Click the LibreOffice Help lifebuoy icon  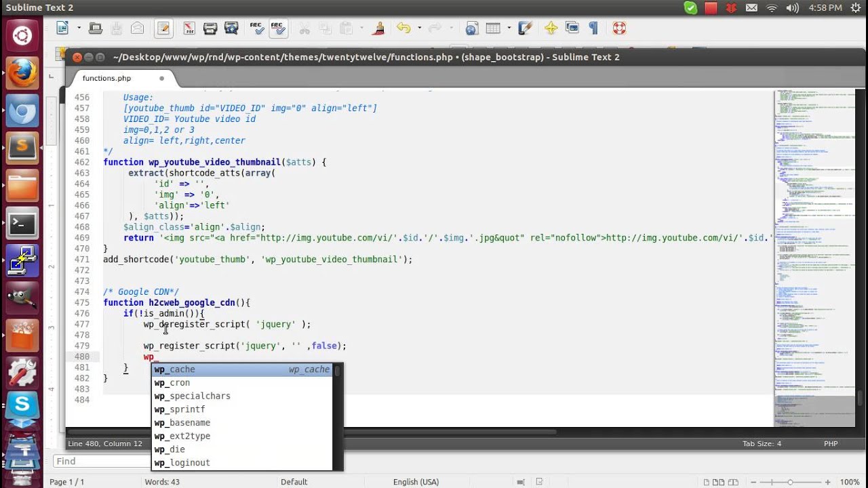(x=619, y=28)
